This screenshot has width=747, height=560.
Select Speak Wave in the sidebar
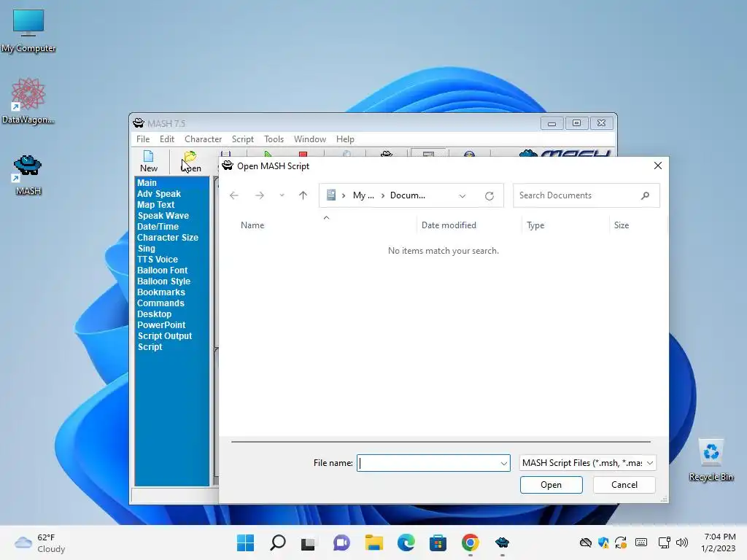[x=163, y=216]
